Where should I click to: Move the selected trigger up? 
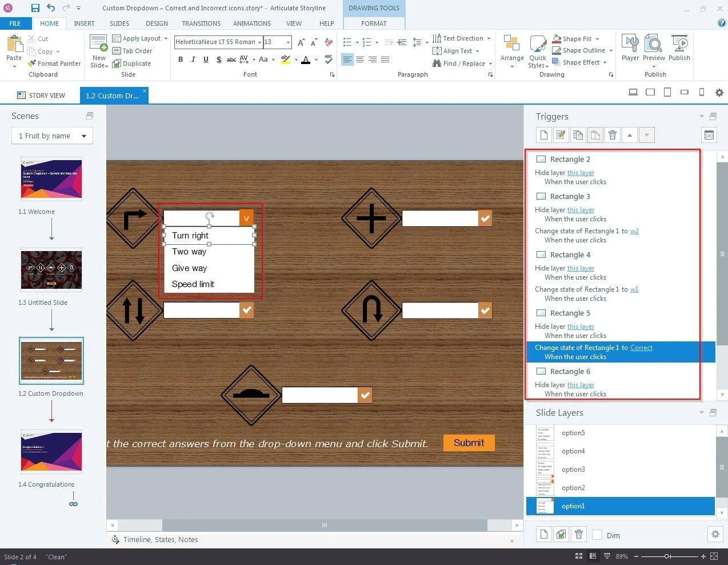630,135
